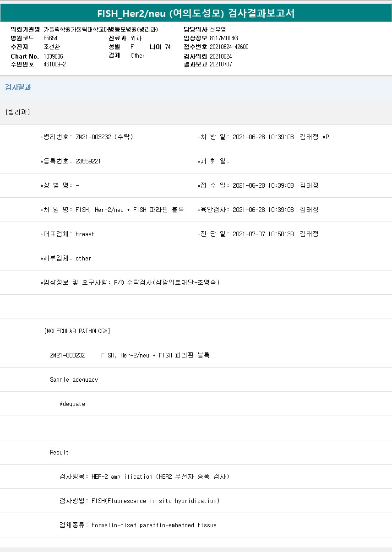This screenshot has height=552, width=392.
Task: Click the report title FISH_Her2/neu 검사결과보고서
Action: (196, 13)
